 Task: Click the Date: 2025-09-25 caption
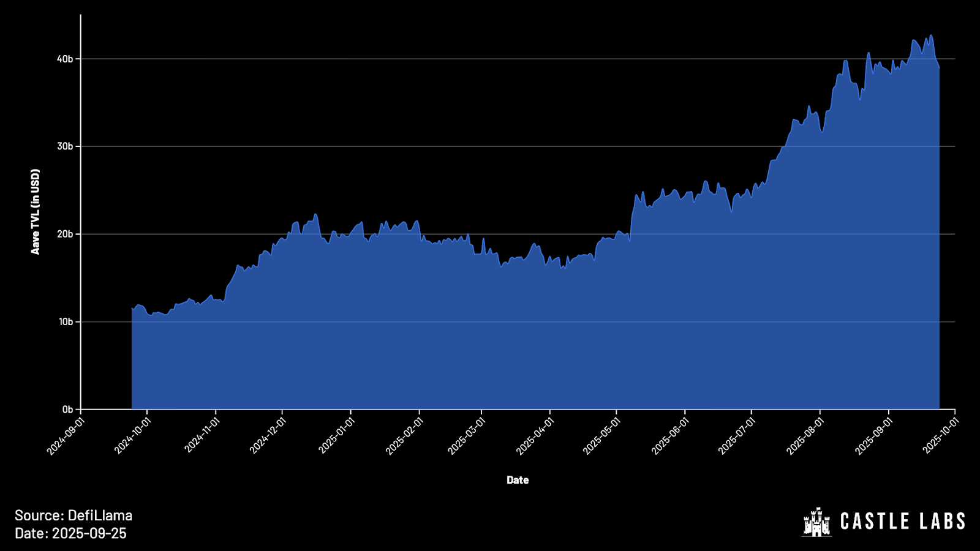pos(70,533)
